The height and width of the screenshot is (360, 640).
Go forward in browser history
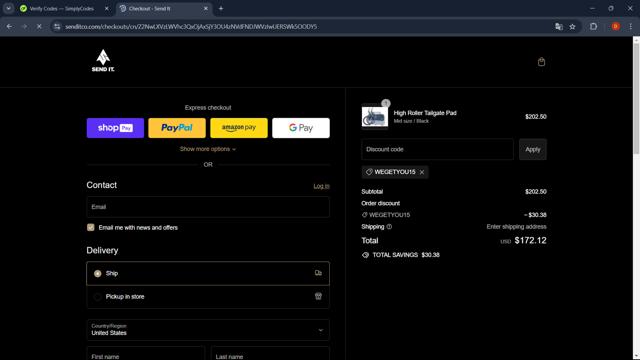(24, 27)
